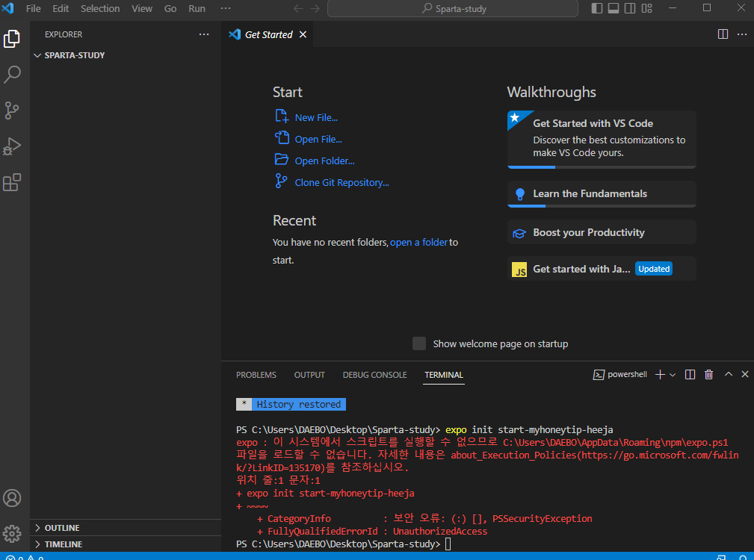Image resolution: width=754 pixels, height=560 pixels.
Task: Toggle the primary side bar layout icon
Action: pyautogui.click(x=597, y=8)
